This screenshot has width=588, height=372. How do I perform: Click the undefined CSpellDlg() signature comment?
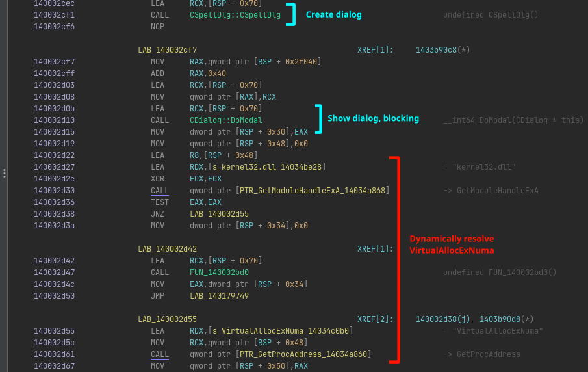click(x=491, y=15)
